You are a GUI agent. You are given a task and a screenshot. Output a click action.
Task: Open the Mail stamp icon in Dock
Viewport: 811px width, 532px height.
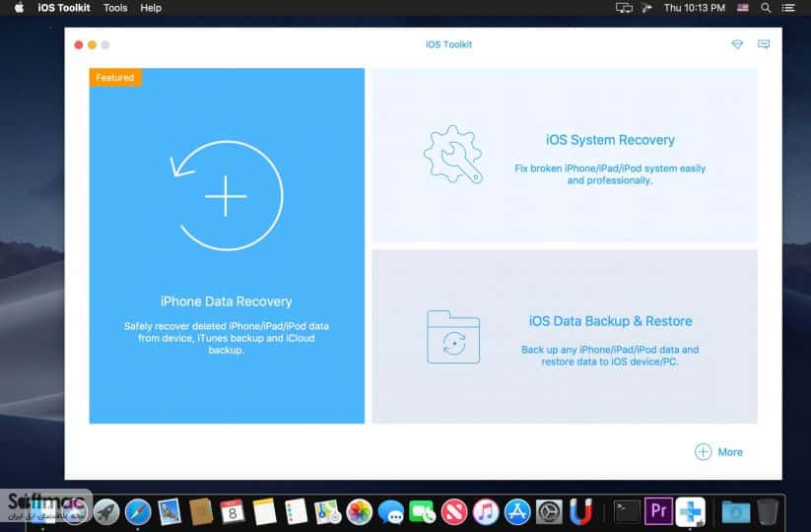pos(169,512)
